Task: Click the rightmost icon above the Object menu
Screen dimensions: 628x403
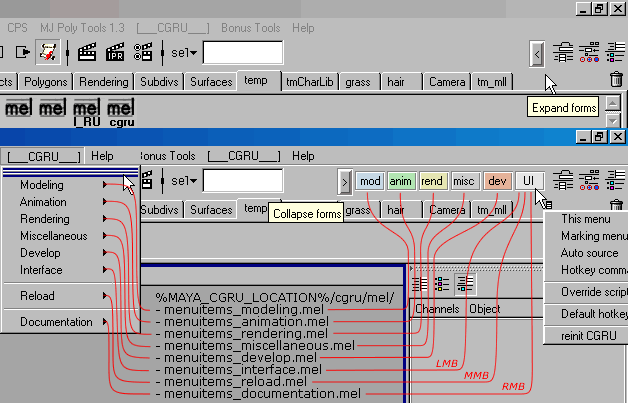Action: 465,284
